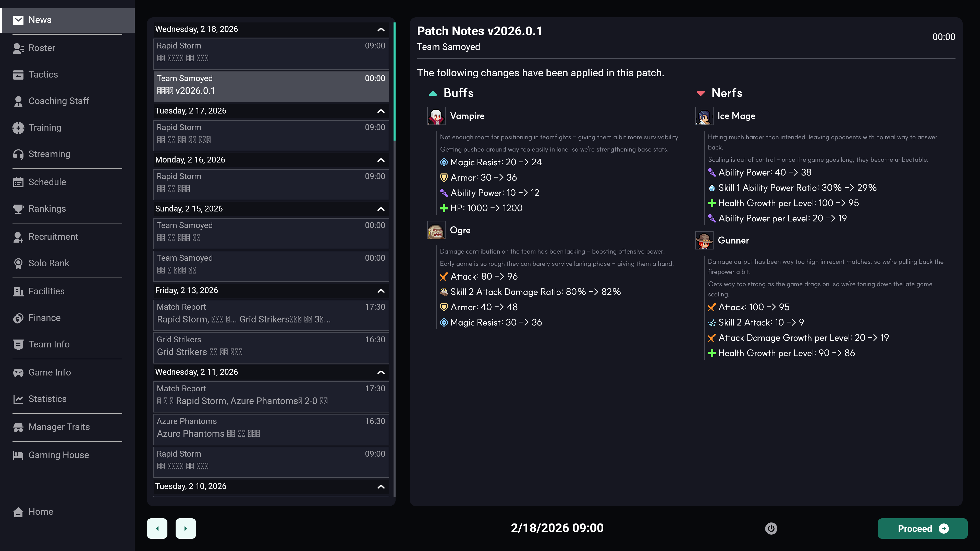Click the next arrow button
The height and width of the screenshot is (551, 980).
click(x=186, y=528)
